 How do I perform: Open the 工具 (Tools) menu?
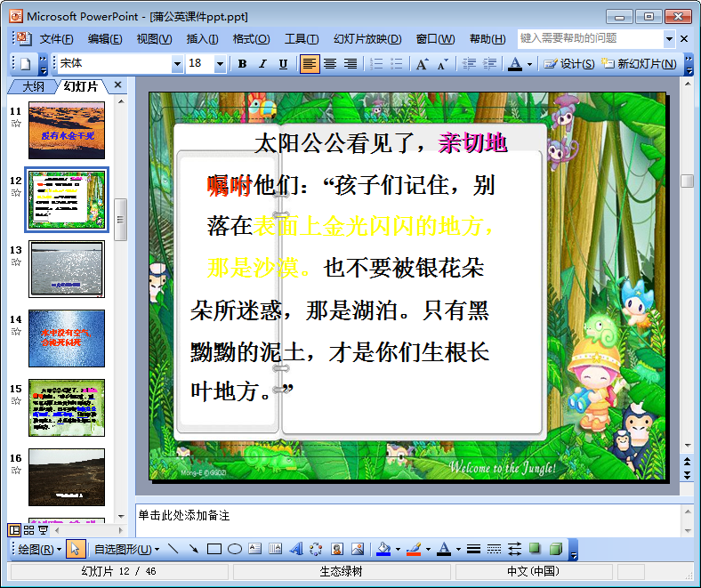click(302, 39)
